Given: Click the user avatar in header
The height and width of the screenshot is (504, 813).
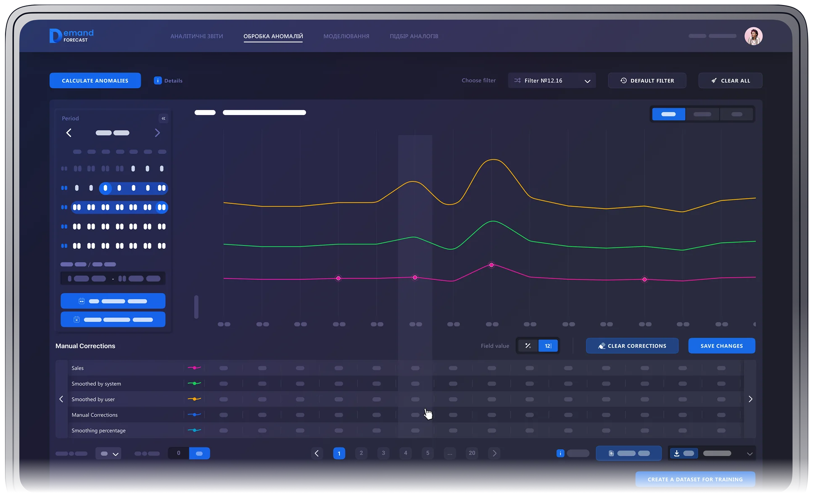Looking at the screenshot, I should pyautogui.click(x=753, y=36).
